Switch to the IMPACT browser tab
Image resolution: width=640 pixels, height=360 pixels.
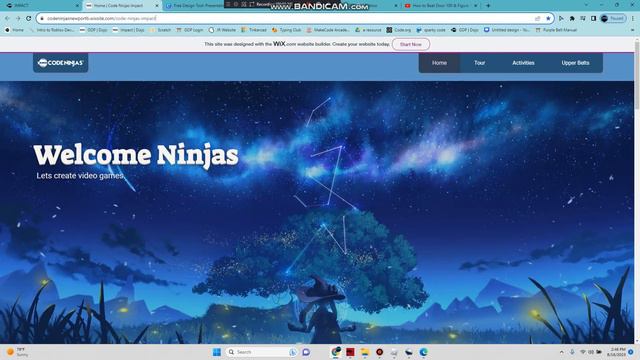pos(41,6)
